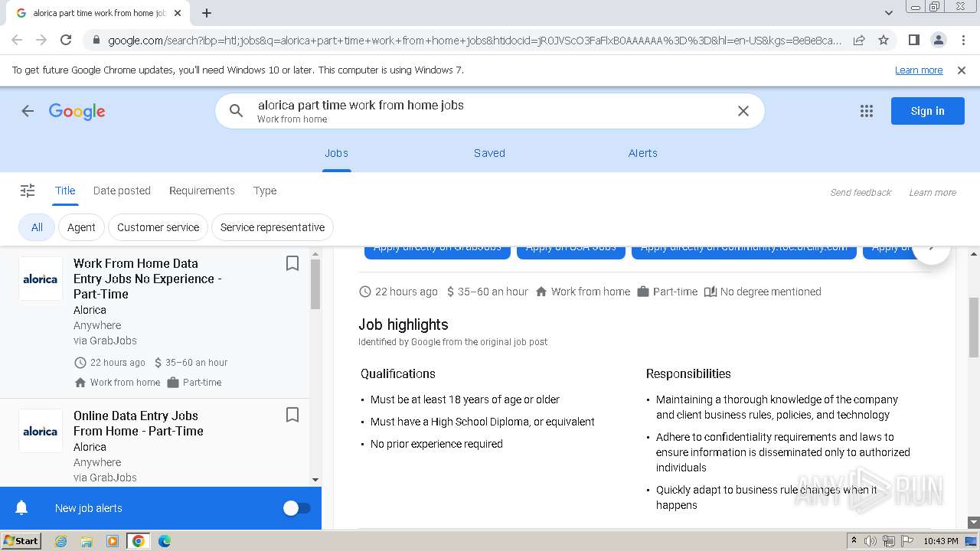Click Alorica logo of second job card
Image resolution: width=980 pixels, height=551 pixels.
pyautogui.click(x=41, y=431)
